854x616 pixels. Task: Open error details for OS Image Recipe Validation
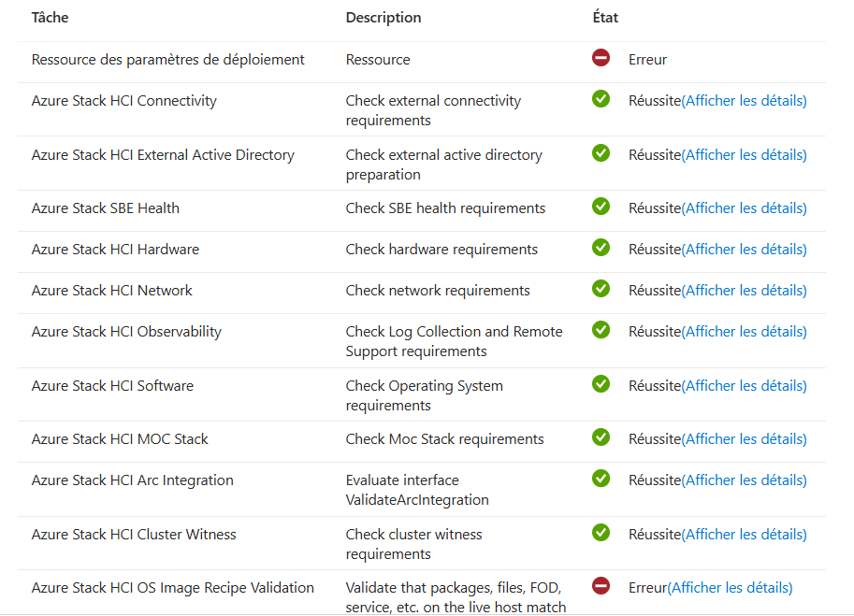[x=730, y=588]
